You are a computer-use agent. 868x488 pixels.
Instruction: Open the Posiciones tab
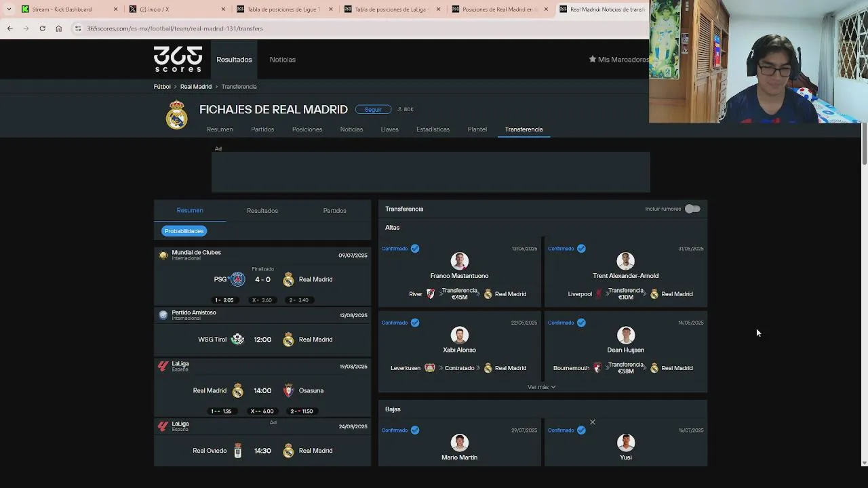(x=307, y=129)
